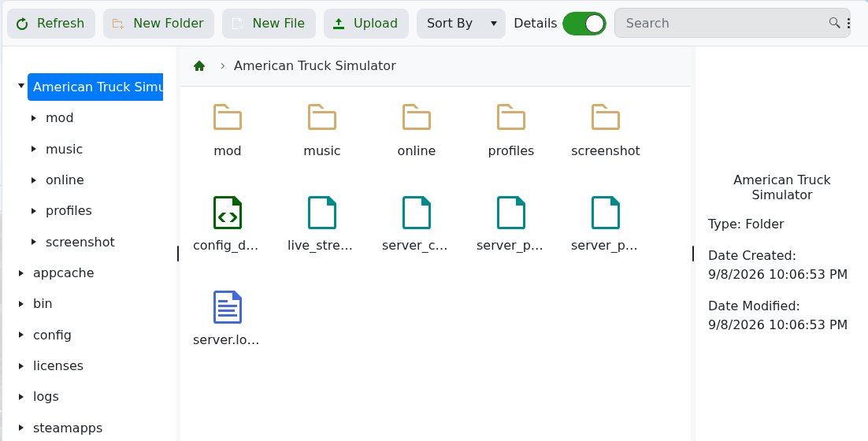868x441 pixels.
Task: Open the music folder icon in file grid
Action: click(322, 117)
